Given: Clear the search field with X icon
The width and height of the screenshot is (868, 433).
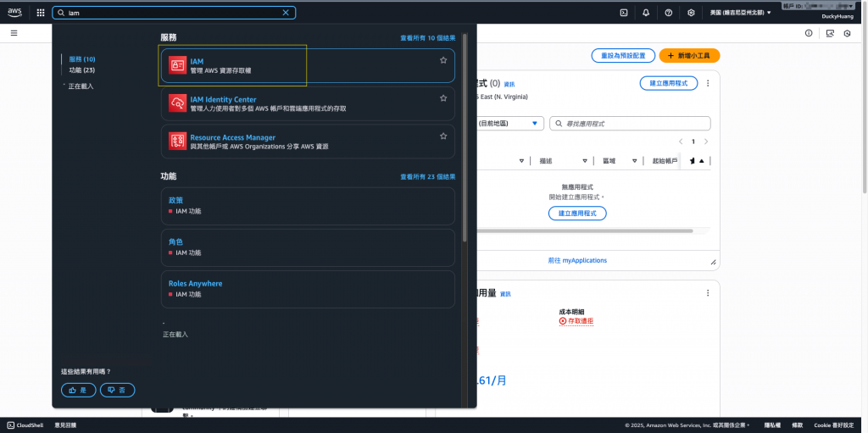Looking at the screenshot, I should pos(286,13).
